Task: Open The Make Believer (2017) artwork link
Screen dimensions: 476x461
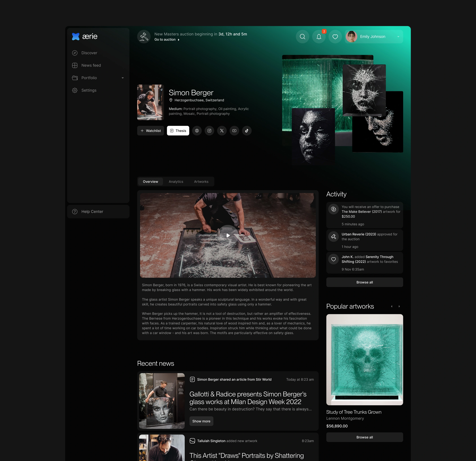Action: click(362, 212)
